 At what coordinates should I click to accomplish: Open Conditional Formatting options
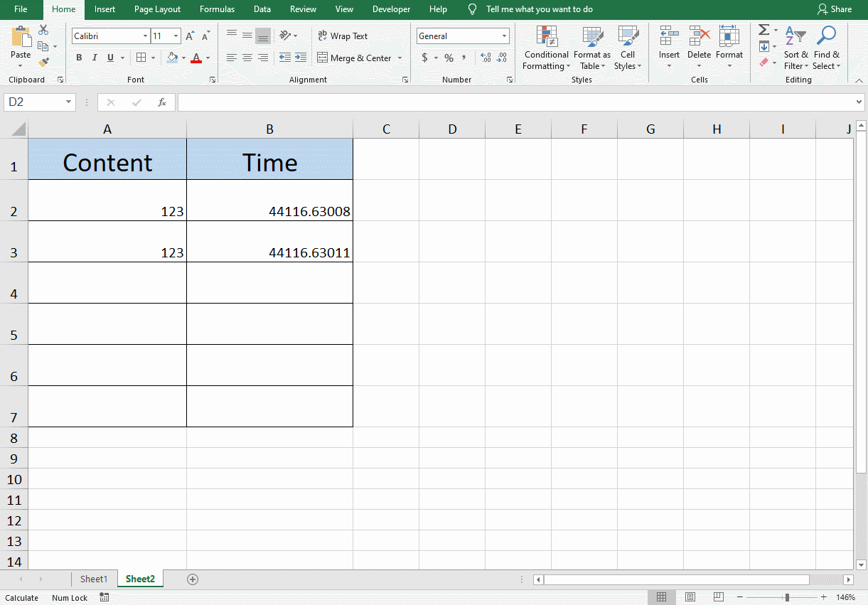pyautogui.click(x=546, y=48)
